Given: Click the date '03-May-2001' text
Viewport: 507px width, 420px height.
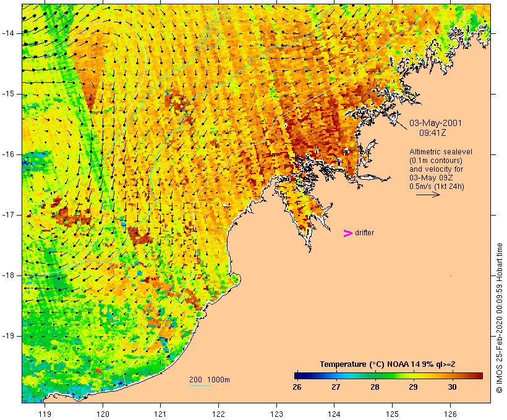Looking at the screenshot, I should click(x=435, y=123).
